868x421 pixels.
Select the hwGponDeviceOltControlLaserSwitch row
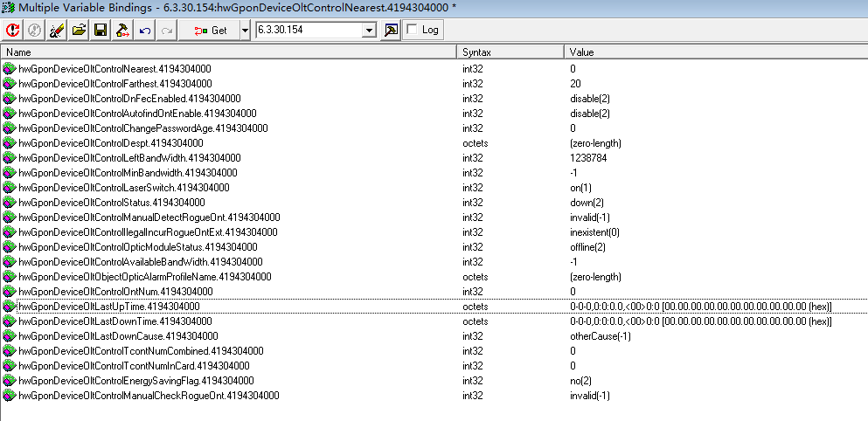[x=122, y=188]
